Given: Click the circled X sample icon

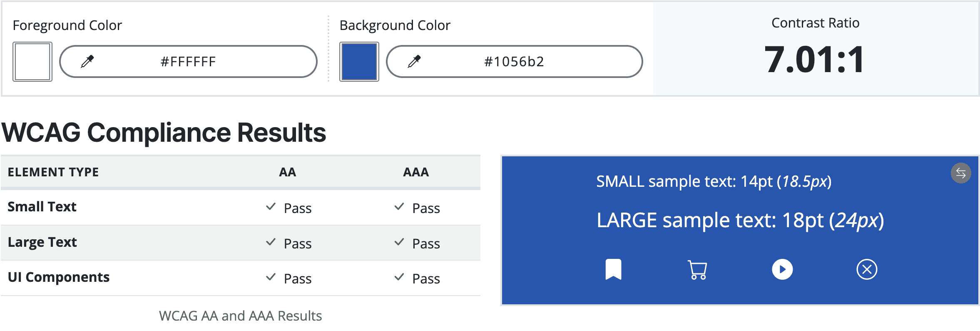Looking at the screenshot, I should tap(867, 269).
